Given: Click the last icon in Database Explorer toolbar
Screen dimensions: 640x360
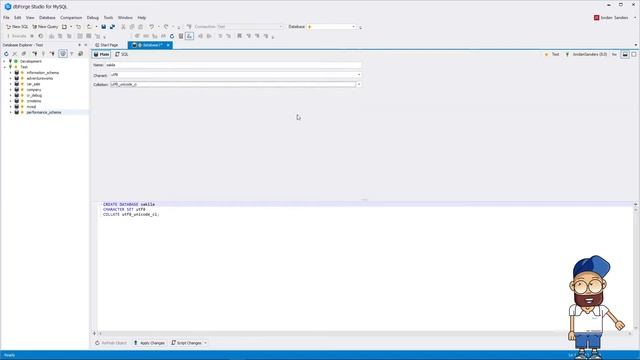Looking at the screenshot, I should coord(80,53).
